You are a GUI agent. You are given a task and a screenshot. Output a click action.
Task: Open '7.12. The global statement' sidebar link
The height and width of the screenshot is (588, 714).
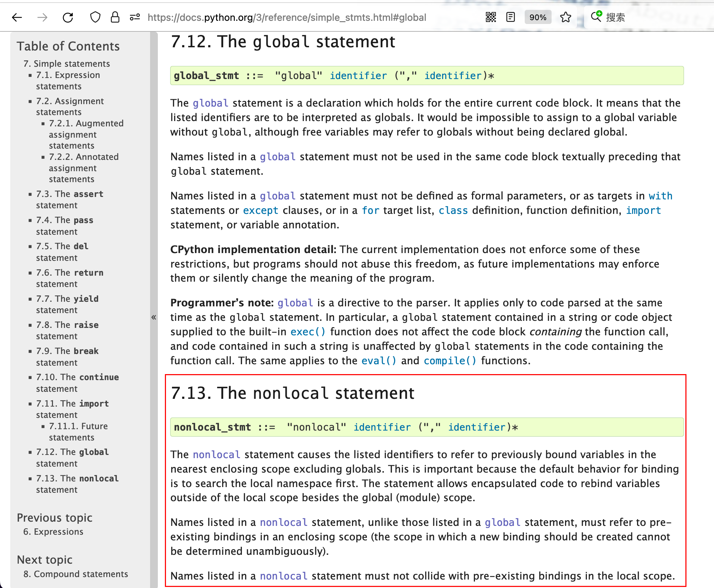pyautogui.click(x=72, y=457)
